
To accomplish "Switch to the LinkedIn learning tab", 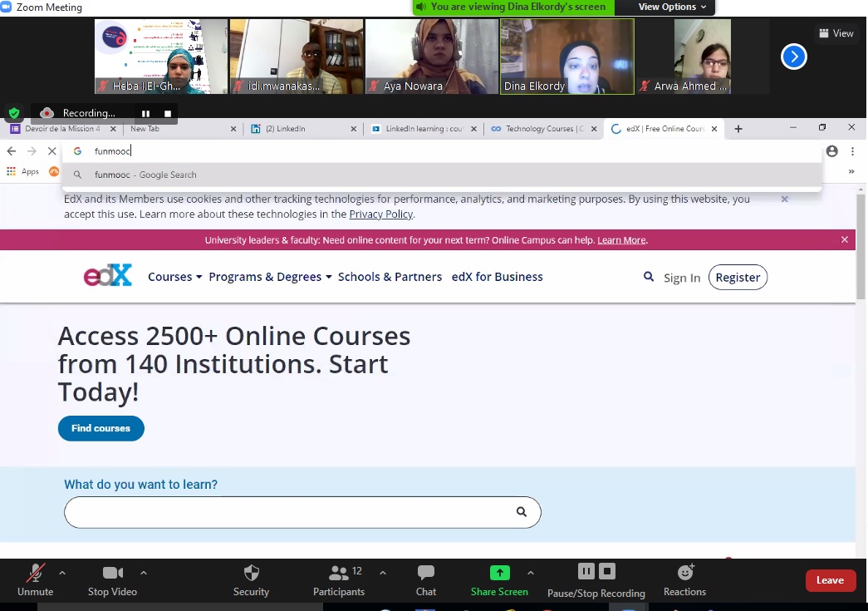I will [x=424, y=129].
